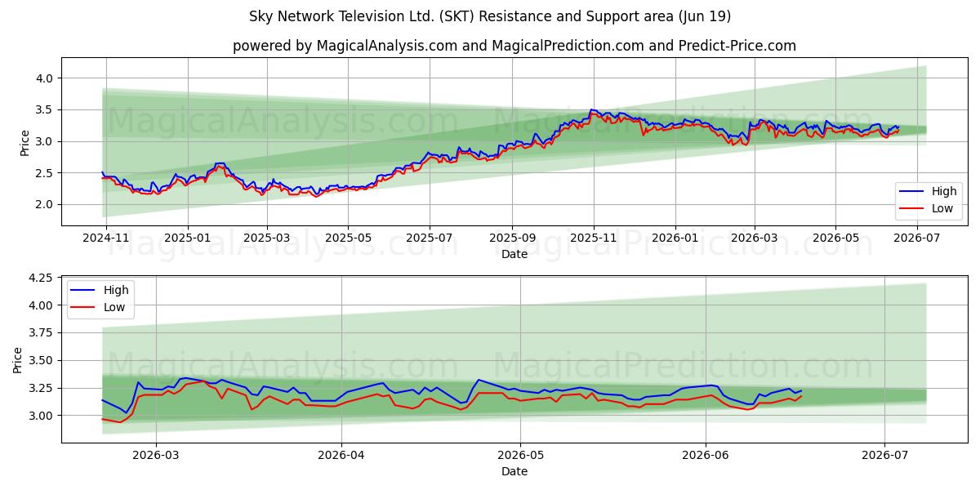Click the '4.25' price tick on the bottom chart
Screen dimensions: 980x490
point(42,278)
